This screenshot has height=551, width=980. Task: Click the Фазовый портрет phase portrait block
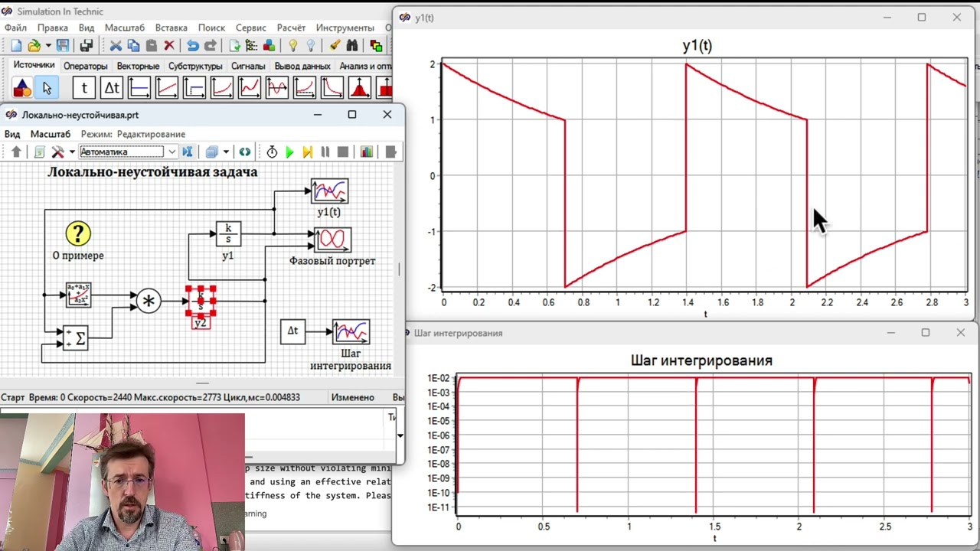pyautogui.click(x=332, y=240)
